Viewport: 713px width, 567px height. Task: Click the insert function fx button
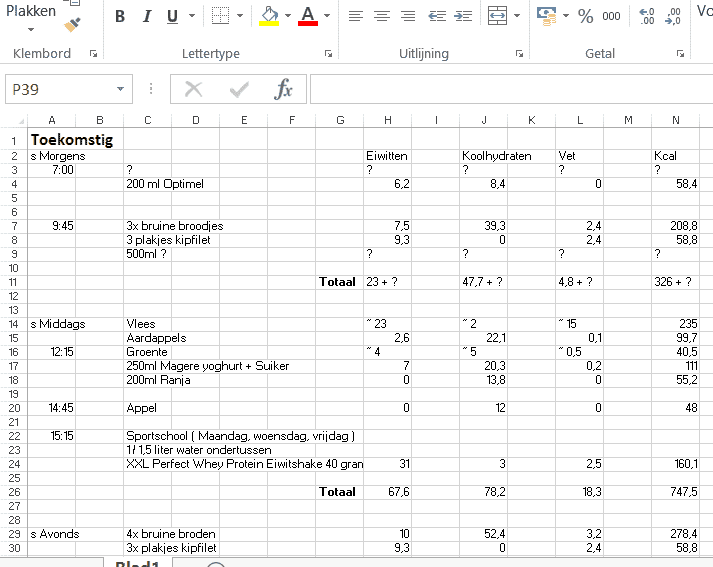point(284,90)
